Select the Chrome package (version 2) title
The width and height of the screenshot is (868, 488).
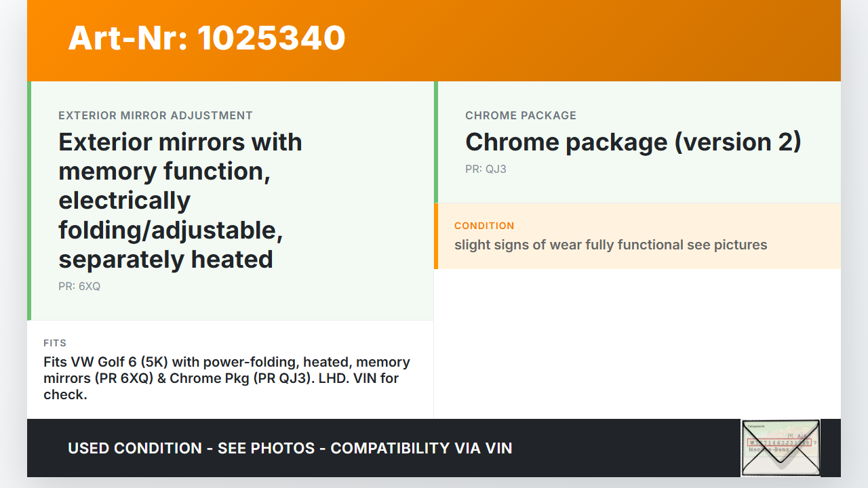[x=633, y=142]
